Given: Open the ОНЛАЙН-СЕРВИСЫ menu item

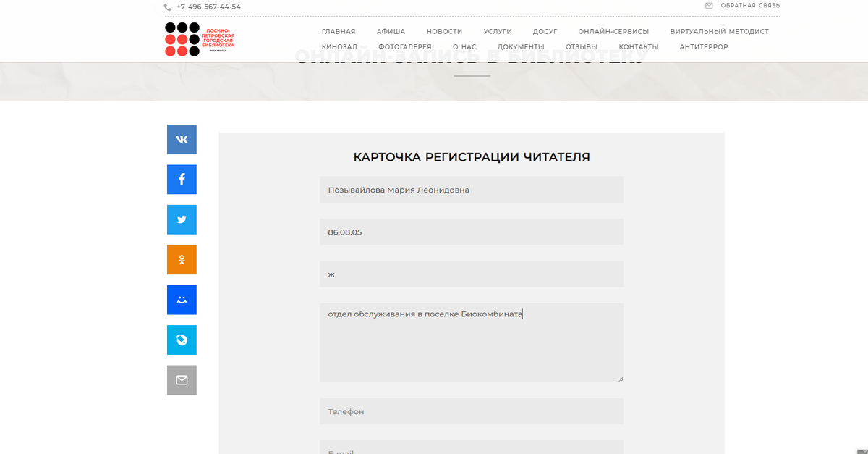Looking at the screenshot, I should (x=613, y=31).
